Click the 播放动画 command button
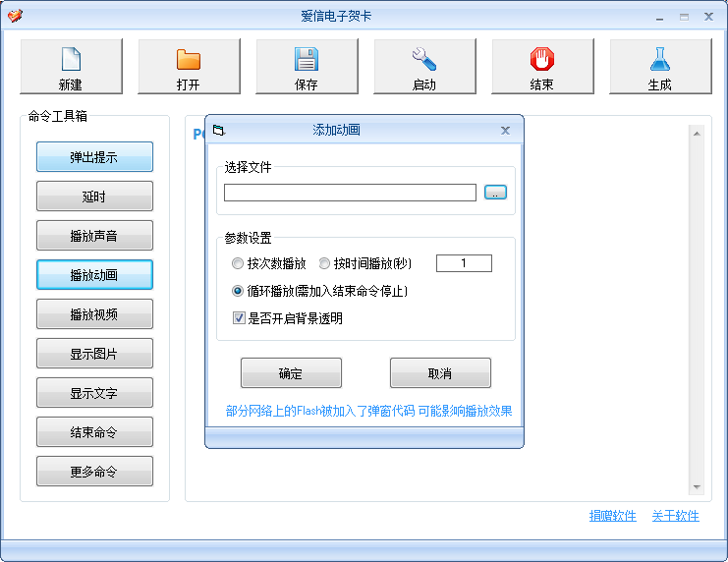This screenshot has height=562, width=728. coord(94,275)
